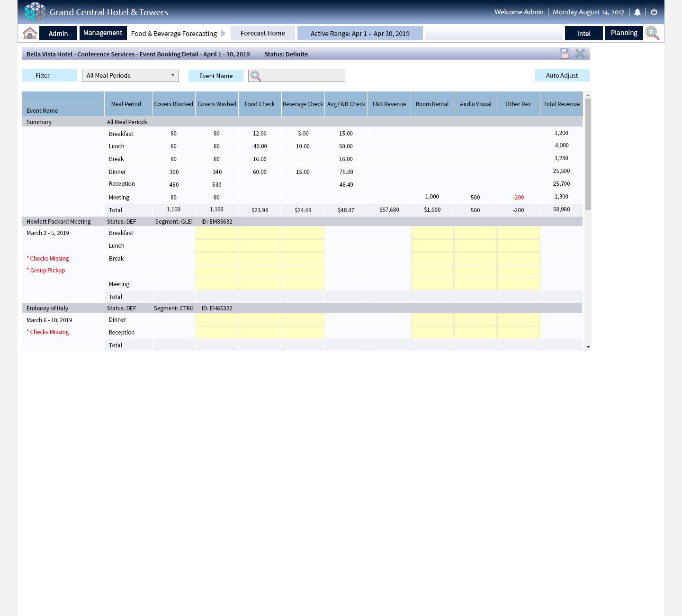Click the Grand Central Hotel logo
The width and height of the screenshot is (682, 616).
pos(35,12)
